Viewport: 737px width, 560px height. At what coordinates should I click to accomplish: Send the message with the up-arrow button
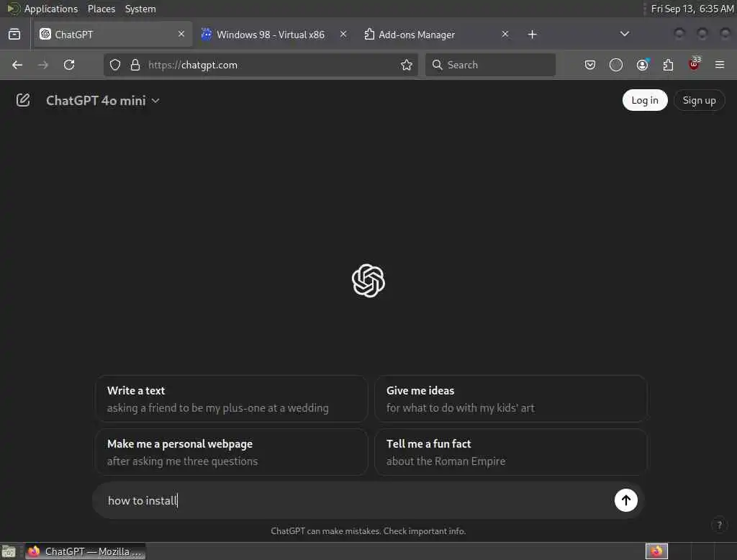coord(625,500)
